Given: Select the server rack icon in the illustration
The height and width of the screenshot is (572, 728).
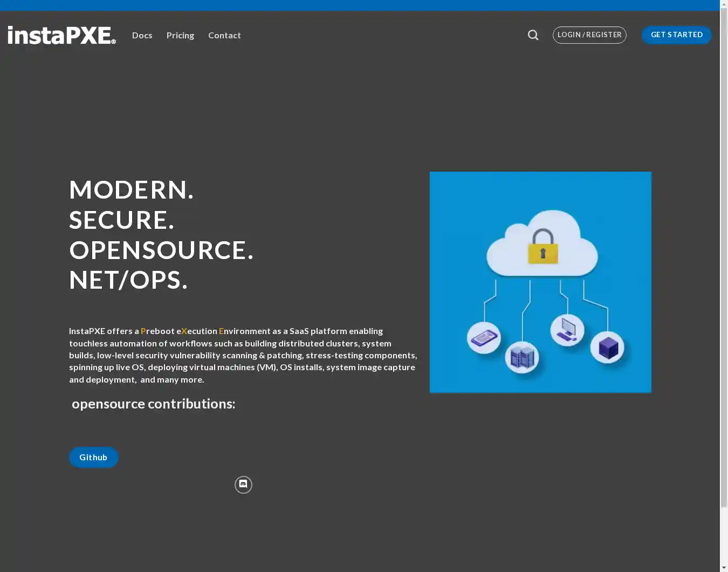Looking at the screenshot, I should pyautogui.click(x=521, y=357).
